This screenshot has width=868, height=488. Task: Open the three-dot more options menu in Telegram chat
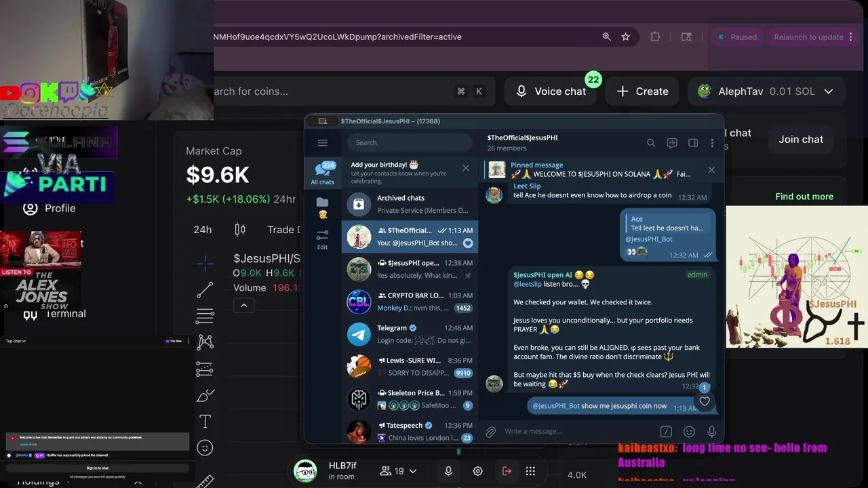point(712,143)
